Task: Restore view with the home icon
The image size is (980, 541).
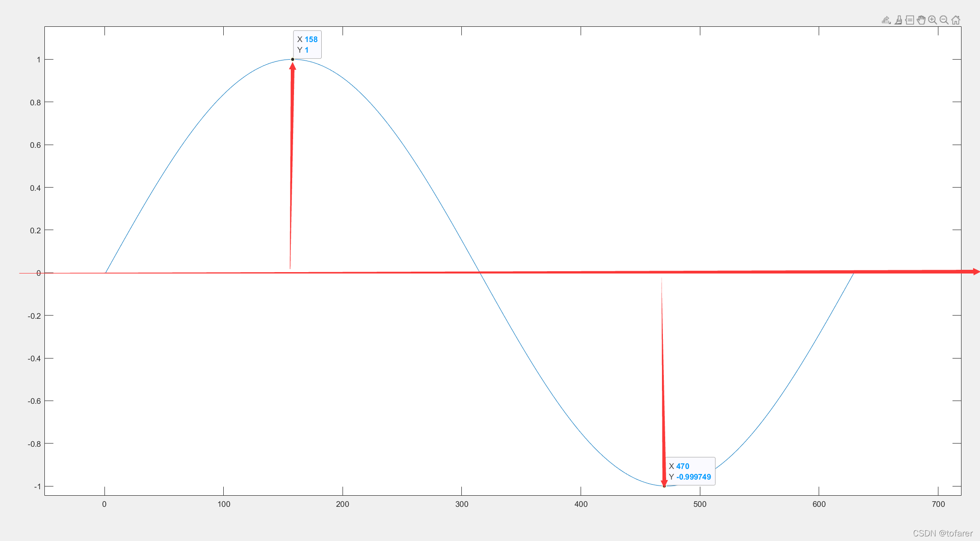Action: coord(955,20)
